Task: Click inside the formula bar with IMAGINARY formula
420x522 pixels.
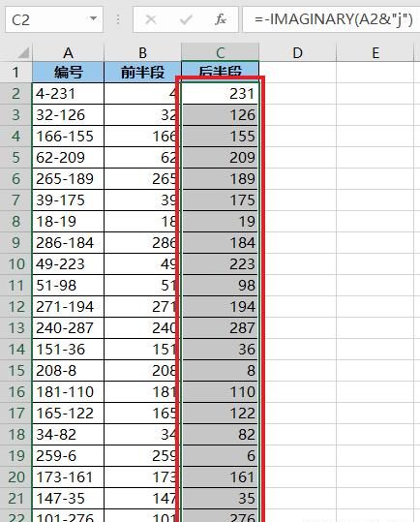Action: tap(332, 20)
